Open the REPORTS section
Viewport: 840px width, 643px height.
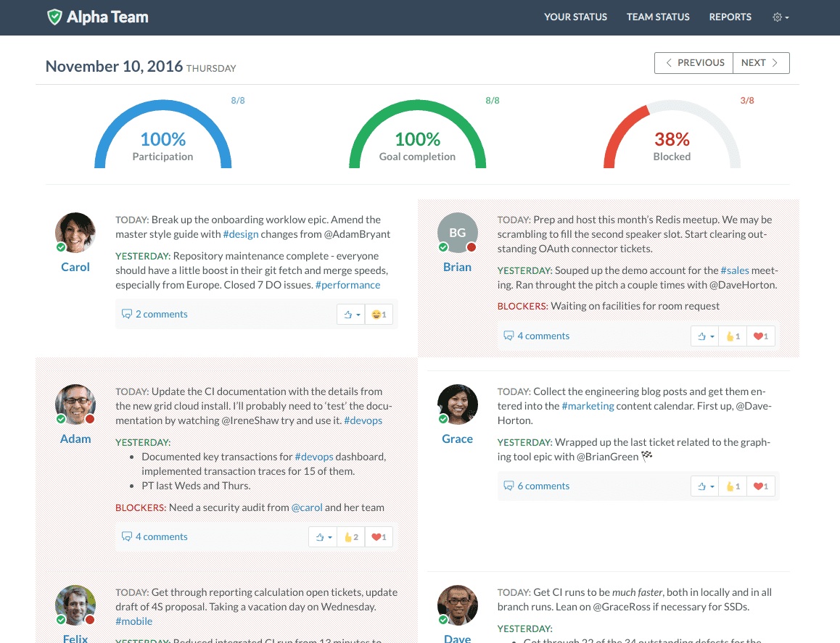coord(730,17)
